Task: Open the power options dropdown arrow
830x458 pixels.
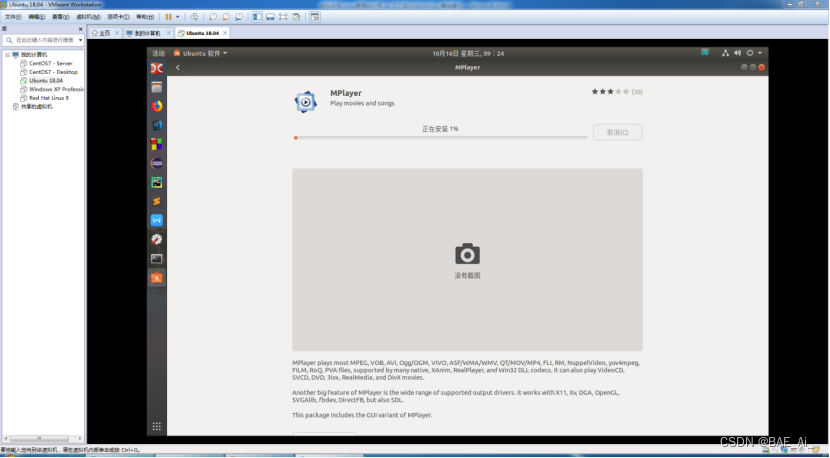Action: (x=177, y=17)
